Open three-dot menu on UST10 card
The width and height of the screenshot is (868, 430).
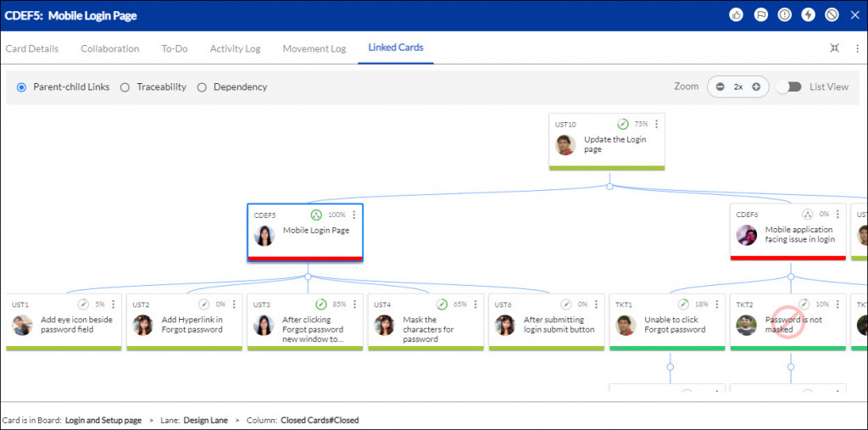(657, 124)
